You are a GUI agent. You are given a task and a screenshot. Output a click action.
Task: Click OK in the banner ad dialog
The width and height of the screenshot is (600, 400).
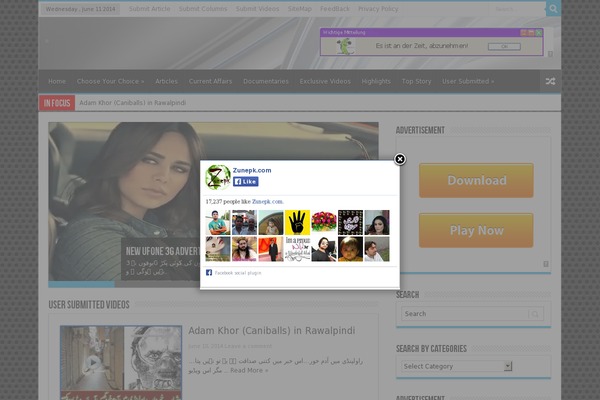click(504, 46)
